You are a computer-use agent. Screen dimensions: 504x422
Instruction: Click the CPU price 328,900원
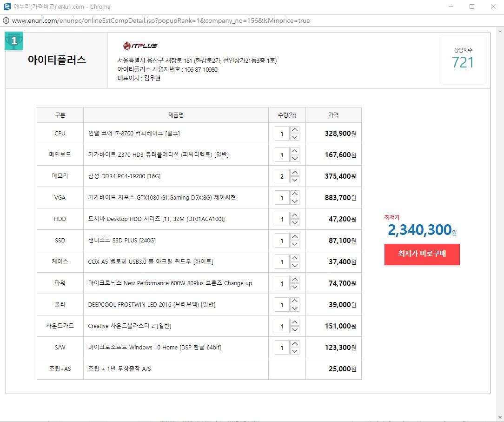click(x=340, y=134)
